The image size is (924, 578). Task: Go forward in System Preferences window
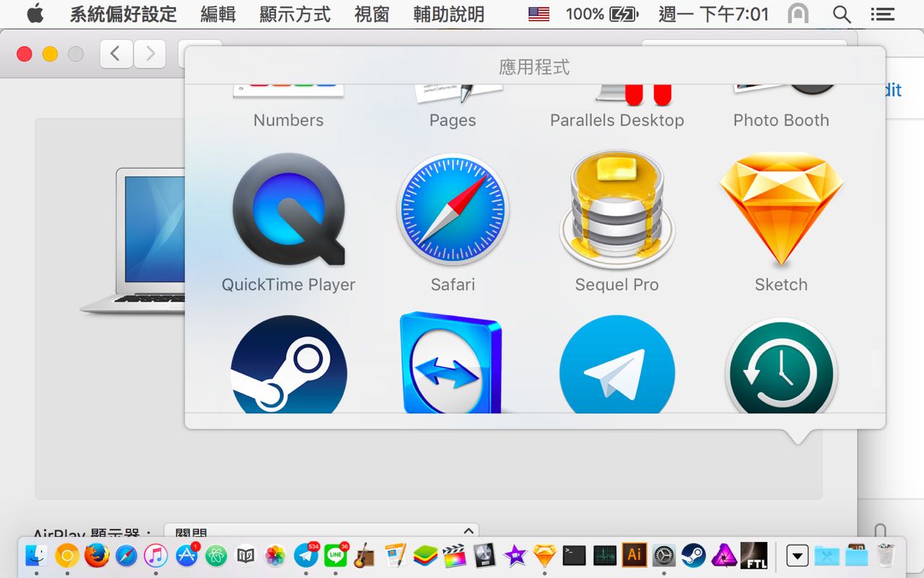[x=149, y=53]
